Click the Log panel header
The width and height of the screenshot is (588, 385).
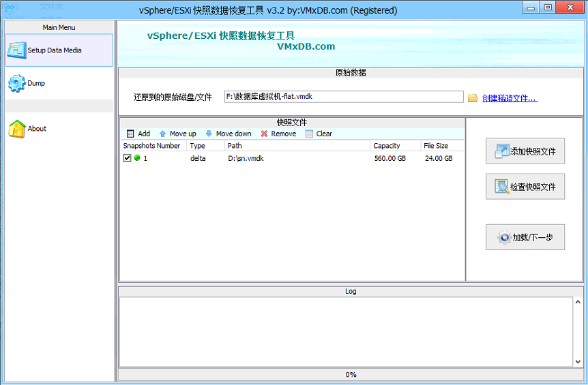pyautogui.click(x=351, y=291)
